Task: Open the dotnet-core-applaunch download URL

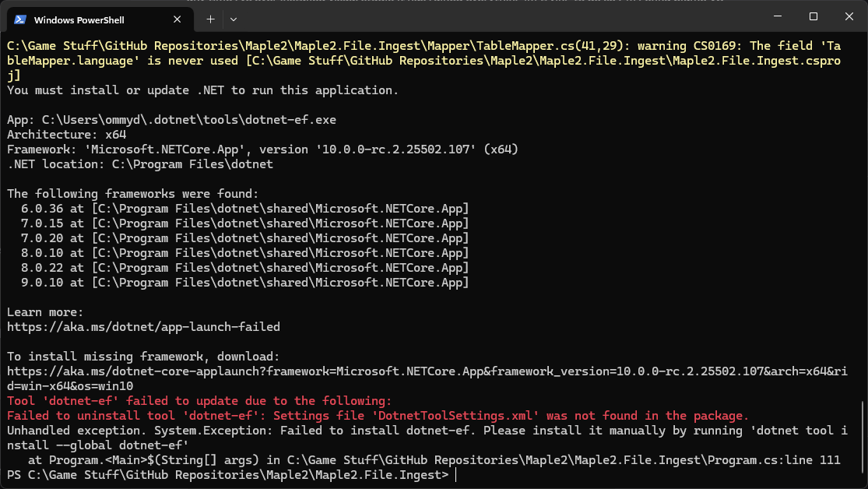Action: coord(427,378)
